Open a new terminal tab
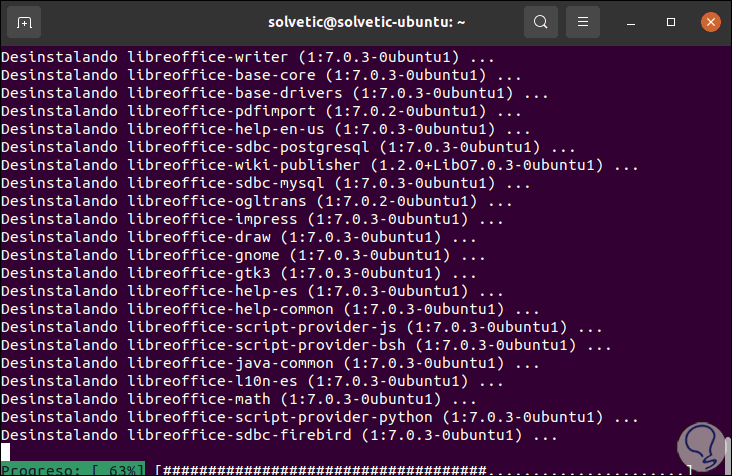Screen dimensions: 732x476 click(x=24, y=22)
